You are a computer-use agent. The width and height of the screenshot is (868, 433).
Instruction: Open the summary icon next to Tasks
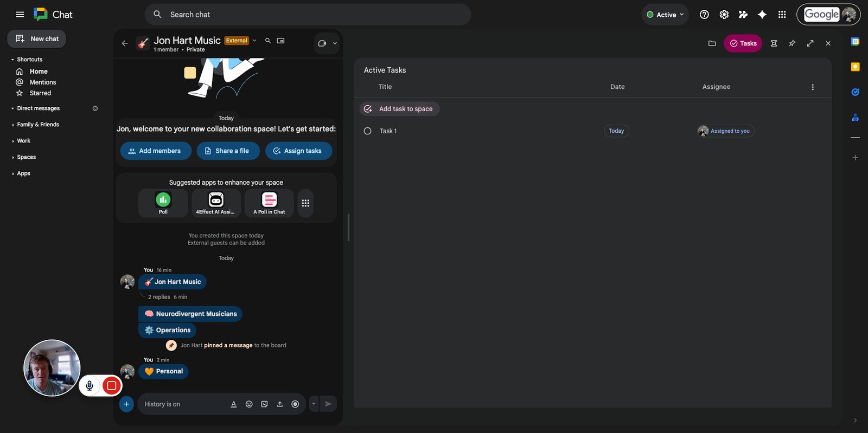tap(774, 43)
